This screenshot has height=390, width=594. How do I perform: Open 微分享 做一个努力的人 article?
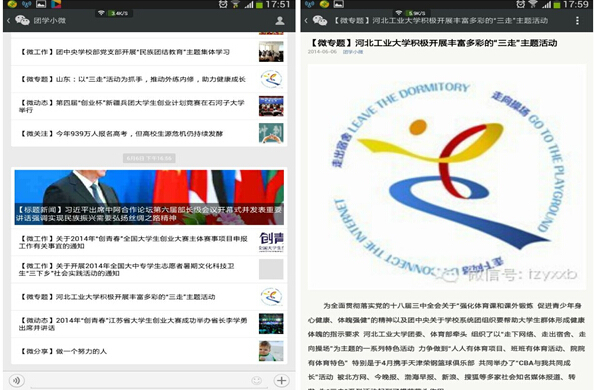click(x=149, y=351)
